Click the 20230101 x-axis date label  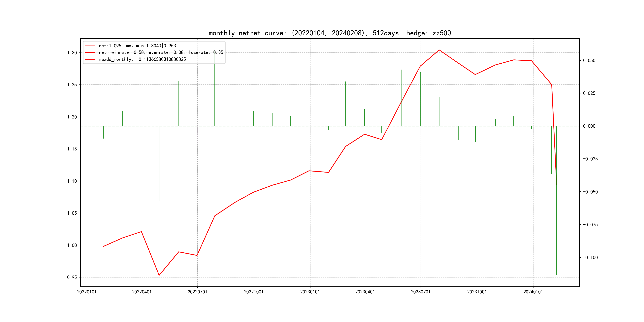[x=310, y=292]
